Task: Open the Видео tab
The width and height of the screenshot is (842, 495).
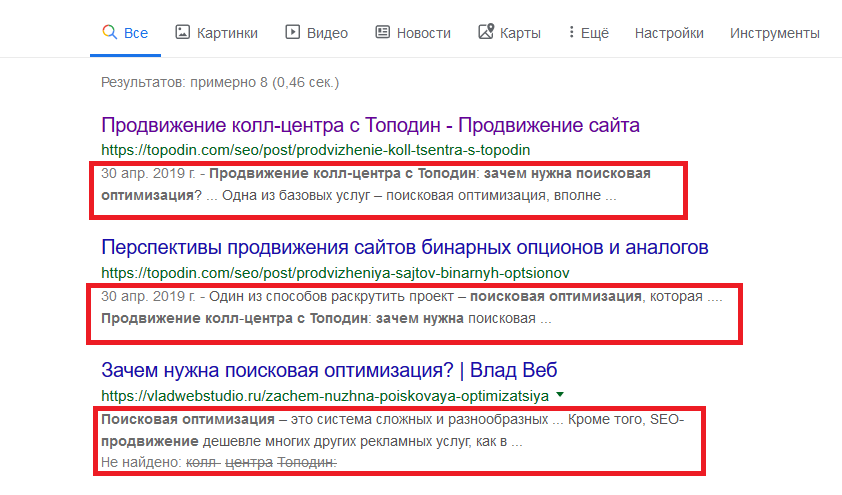Action: pyautogui.click(x=316, y=33)
